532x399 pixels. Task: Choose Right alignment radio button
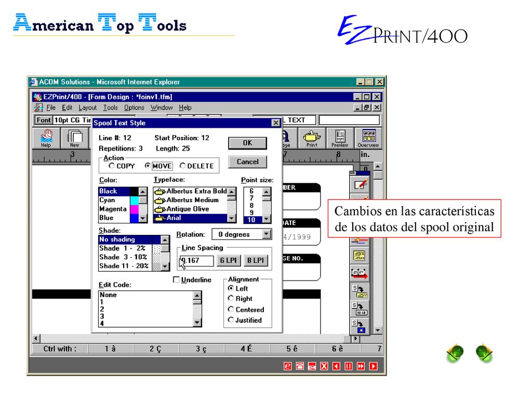231,298
